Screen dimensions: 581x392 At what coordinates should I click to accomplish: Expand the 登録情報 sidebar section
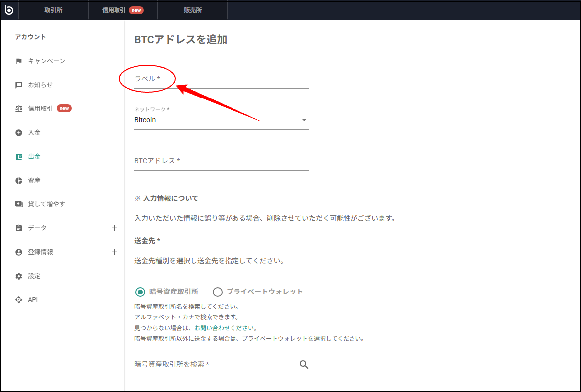[x=115, y=252]
